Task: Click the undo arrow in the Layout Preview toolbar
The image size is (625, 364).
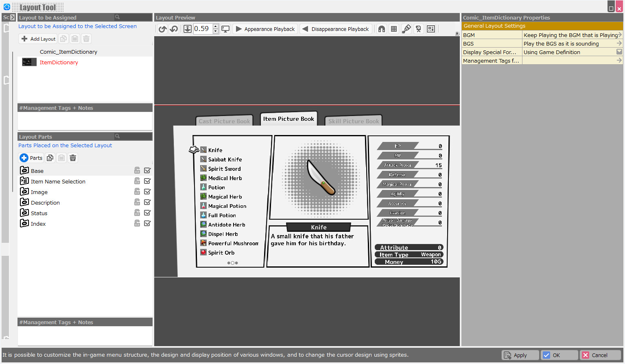Action: click(173, 29)
